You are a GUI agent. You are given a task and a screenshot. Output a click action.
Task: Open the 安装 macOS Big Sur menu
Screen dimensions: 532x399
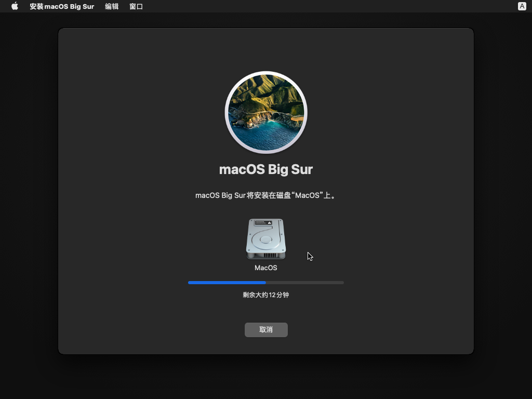pyautogui.click(x=62, y=6)
